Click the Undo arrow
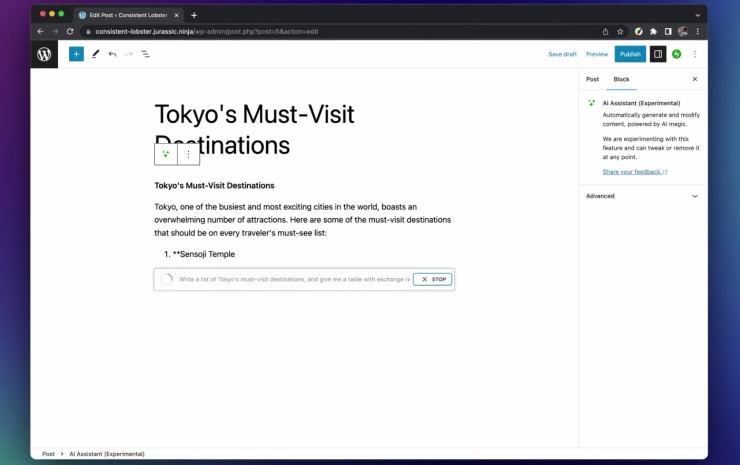Viewport: 740px width, 465px height. click(x=112, y=54)
